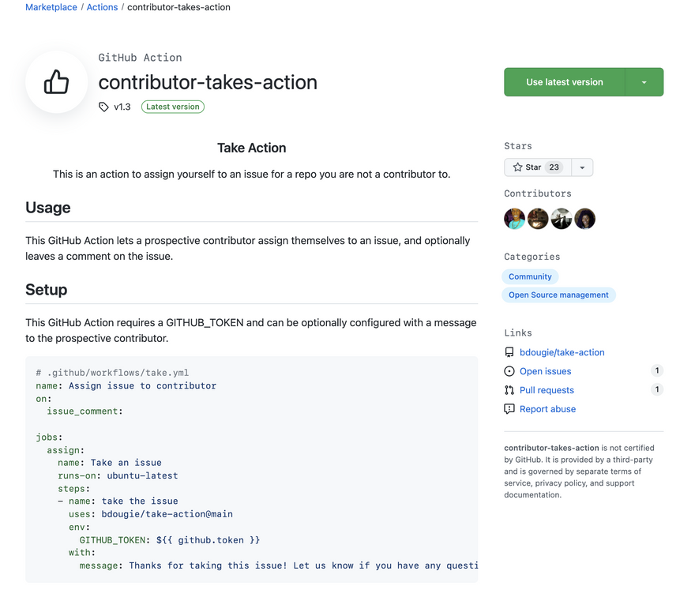Click the Latest version badge
Image resolution: width=695 pixels, height=616 pixels.
click(173, 107)
